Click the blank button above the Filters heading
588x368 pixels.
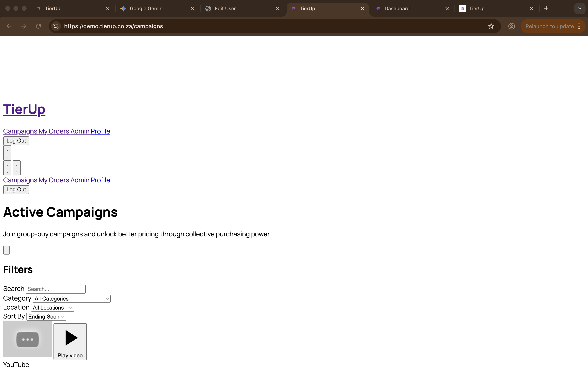coord(7,250)
